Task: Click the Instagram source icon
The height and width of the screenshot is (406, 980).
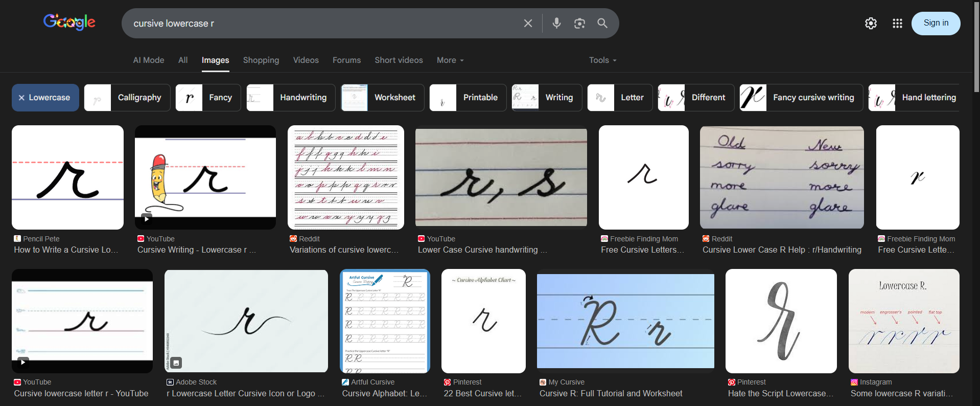Action: pos(854,382)
